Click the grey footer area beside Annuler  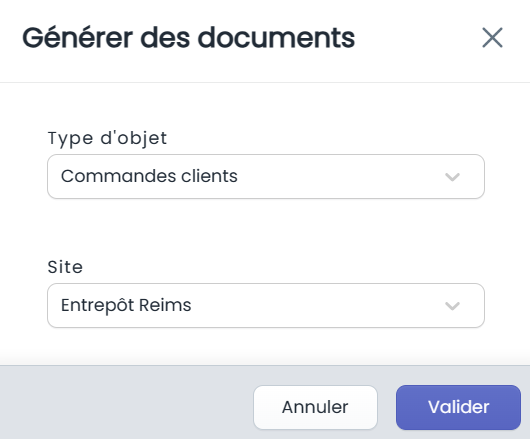[127, 402]
